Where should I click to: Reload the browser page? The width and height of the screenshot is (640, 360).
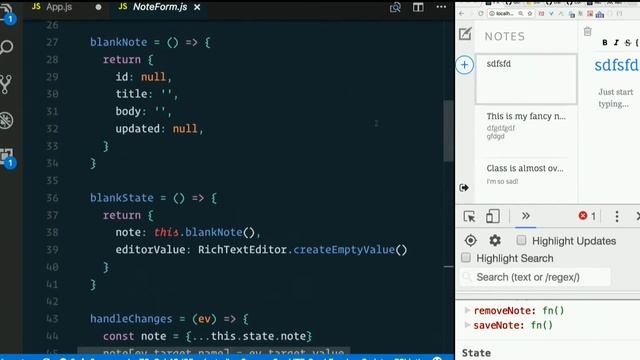click(481, 13)
